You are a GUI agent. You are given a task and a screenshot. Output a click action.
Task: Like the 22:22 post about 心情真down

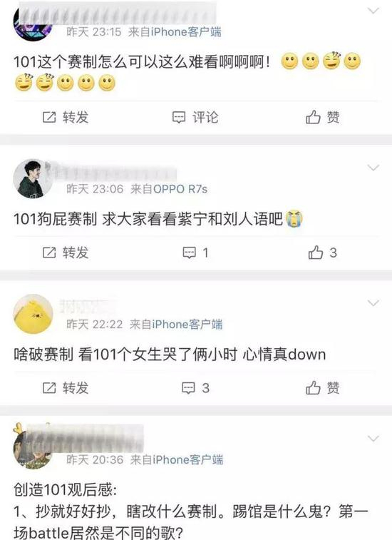coord(322,388)
